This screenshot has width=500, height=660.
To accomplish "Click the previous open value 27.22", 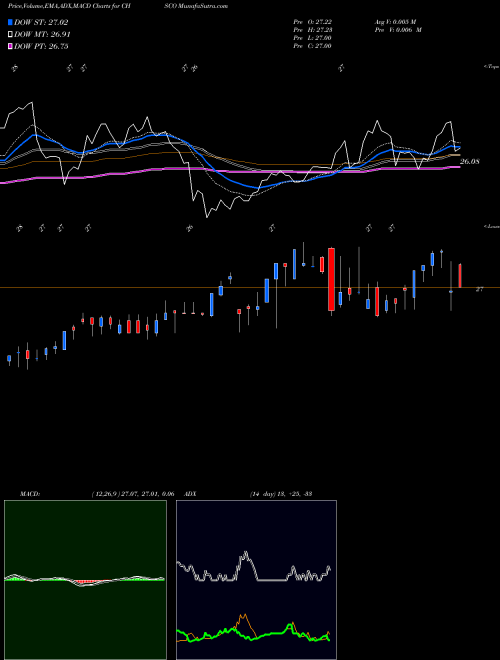I will click(x=324, y=22).
